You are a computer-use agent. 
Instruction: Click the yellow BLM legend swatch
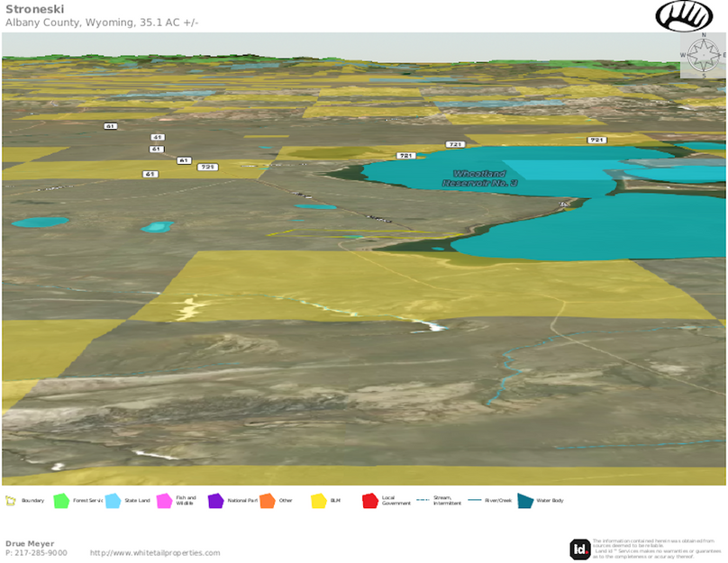(318, 501)
